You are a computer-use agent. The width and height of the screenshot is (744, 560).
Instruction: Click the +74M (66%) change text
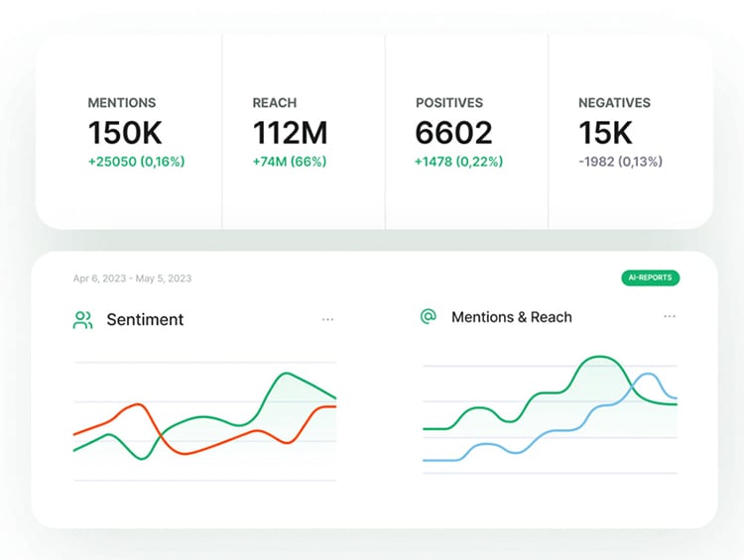coord(290,162)
